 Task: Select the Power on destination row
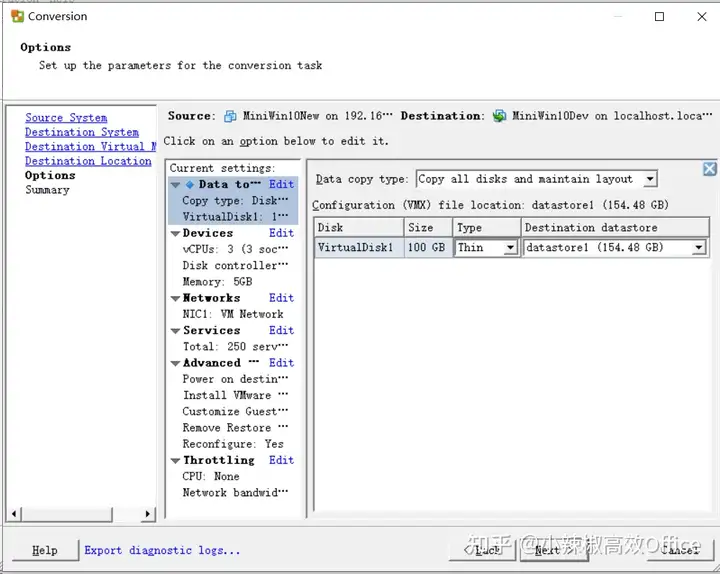235,379
